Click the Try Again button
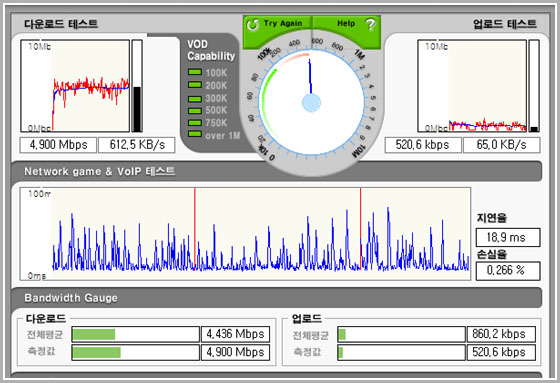The width and height of the screenshot is (560, 383). pos(278,24)
